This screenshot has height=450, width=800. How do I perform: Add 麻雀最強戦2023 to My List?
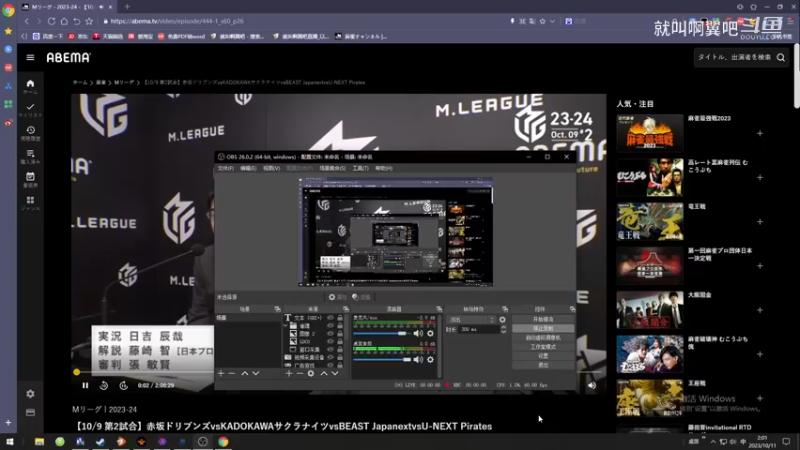pyautogui.click(x=760, y=133)
